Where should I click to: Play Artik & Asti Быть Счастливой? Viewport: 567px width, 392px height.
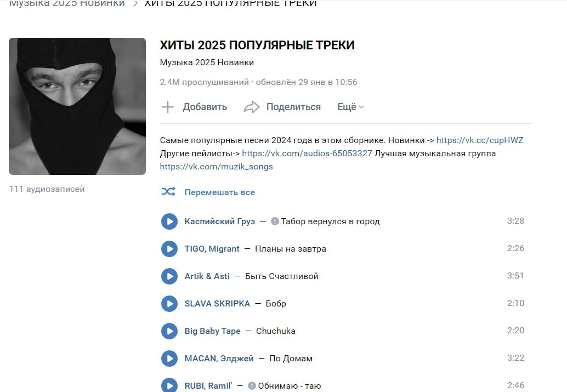pyautogui.click(x=169, y=276)
